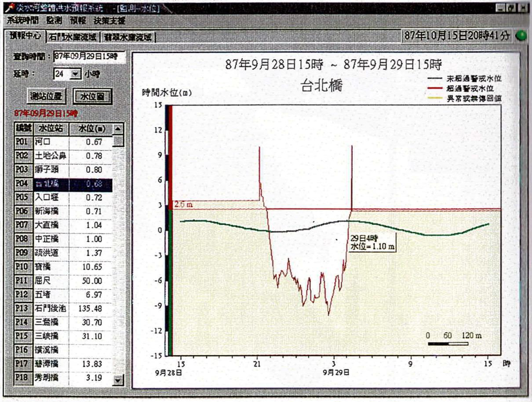The image size is (532, 402).
Task: Click the 時間水位(m) axis label
Action: [167, 93]
